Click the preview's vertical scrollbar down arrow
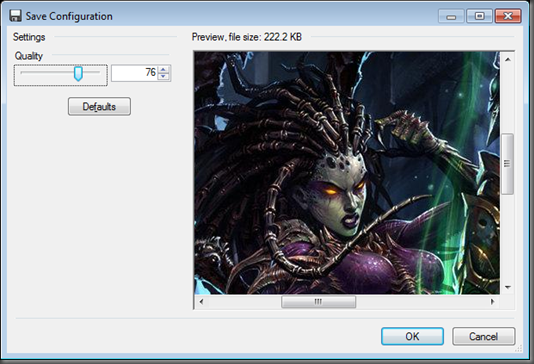Image resolution: width=534 pixels, height=364 pixels. pos(508,287)
